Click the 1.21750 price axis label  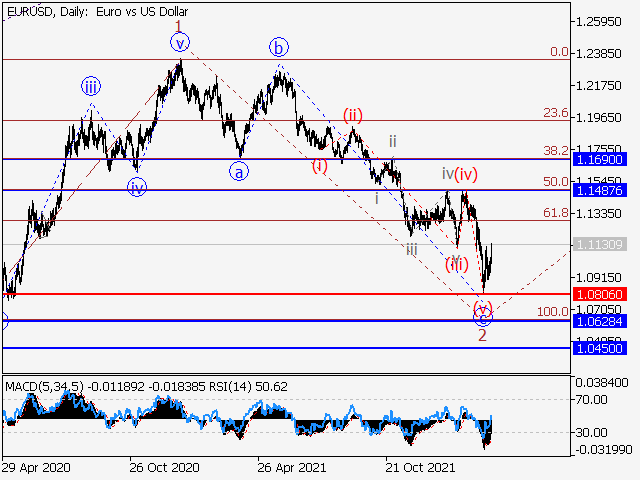click(598, 86)
